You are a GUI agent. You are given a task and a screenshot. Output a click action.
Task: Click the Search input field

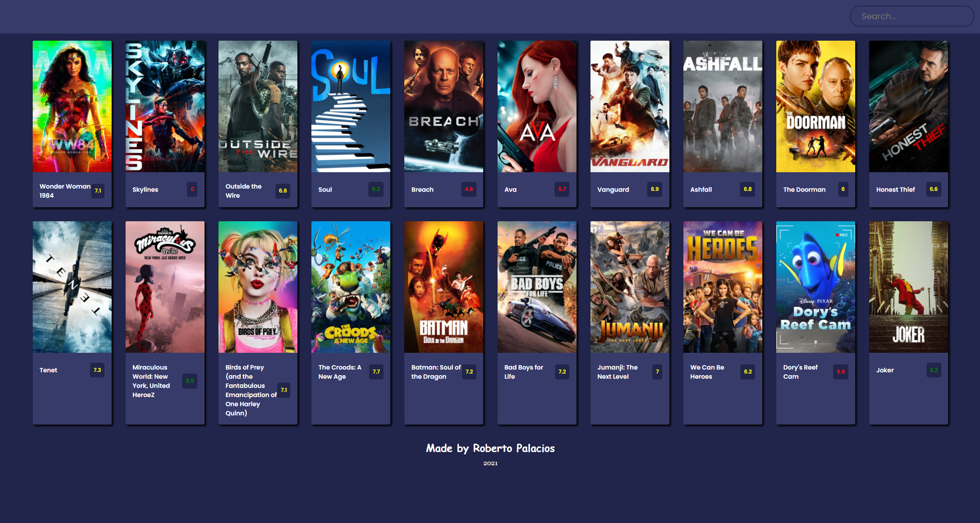coord(911,16)
